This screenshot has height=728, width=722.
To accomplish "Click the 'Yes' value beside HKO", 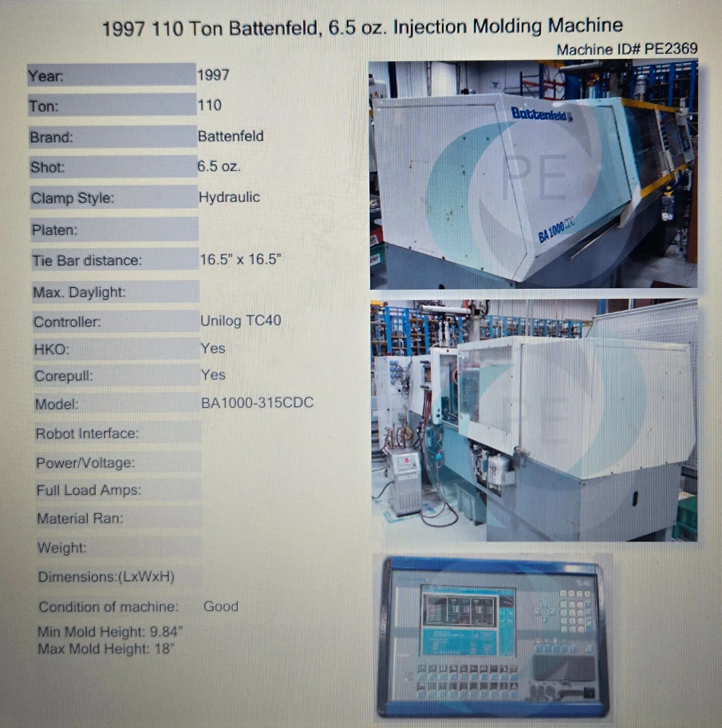I will click(213, 348).
